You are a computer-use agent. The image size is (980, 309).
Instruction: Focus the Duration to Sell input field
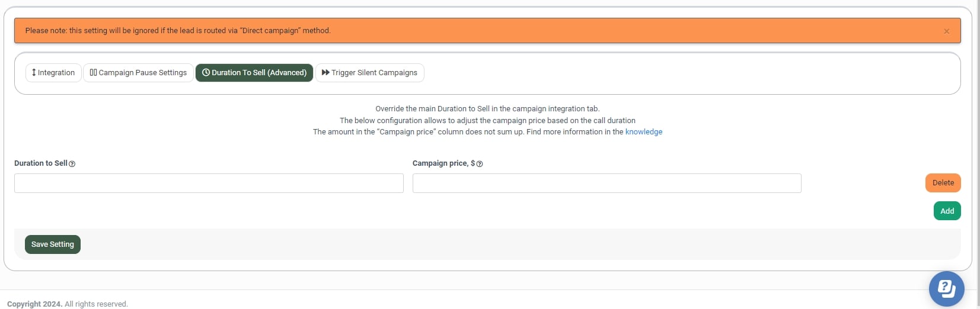(x=209, y=184)
